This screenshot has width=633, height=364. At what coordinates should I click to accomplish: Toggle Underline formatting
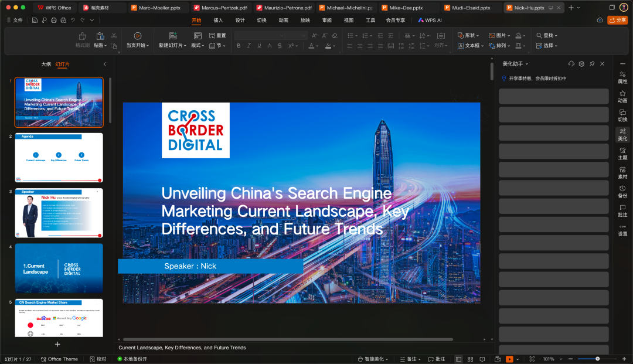259,46
